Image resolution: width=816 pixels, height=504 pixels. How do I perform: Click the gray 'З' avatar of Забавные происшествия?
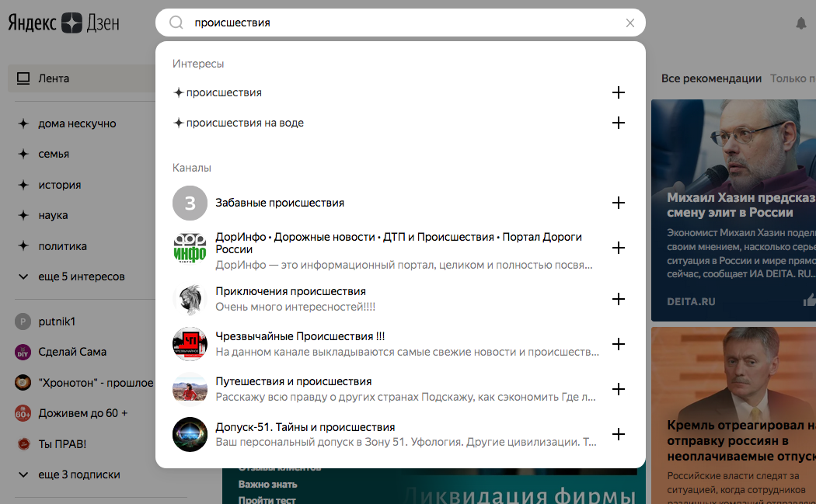[190, 203]
